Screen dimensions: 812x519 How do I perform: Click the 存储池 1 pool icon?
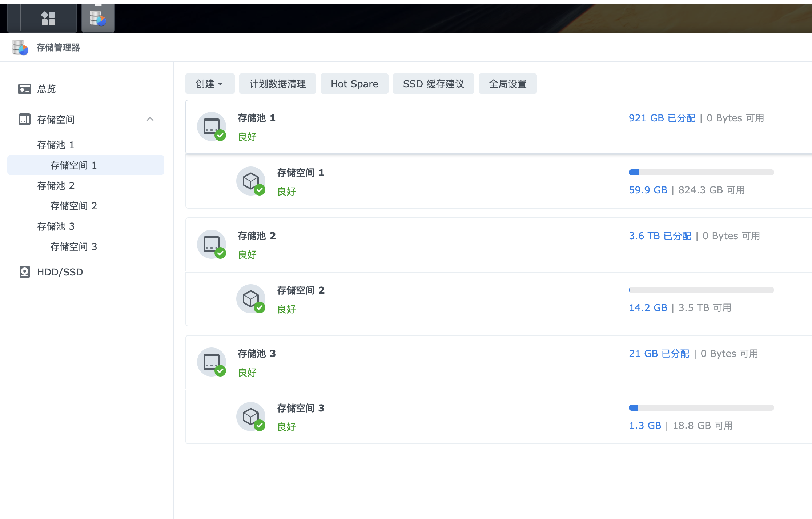click(x=212, y=126)
